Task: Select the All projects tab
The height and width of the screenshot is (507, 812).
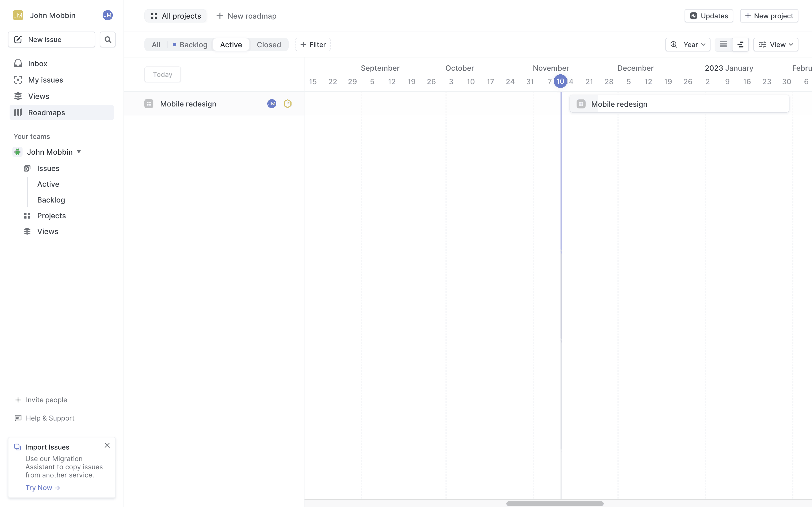Action: pyautogui.click(x=175, y=16)
